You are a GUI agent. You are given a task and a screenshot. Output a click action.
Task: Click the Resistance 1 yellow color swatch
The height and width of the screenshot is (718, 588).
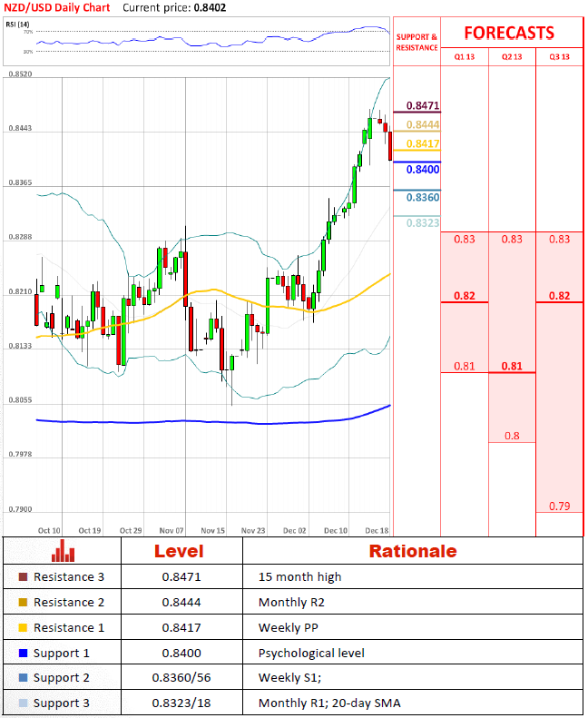23,627
